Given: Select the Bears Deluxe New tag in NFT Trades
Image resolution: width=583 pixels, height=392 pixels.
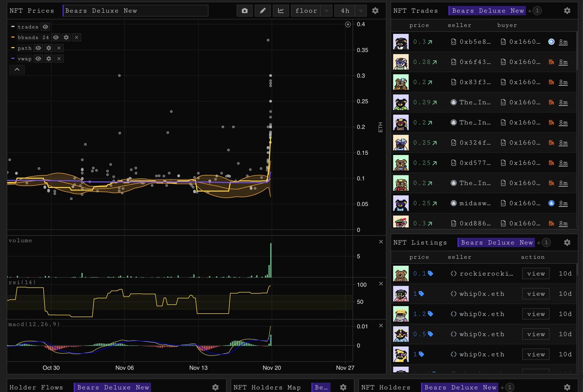Looking at the screenshot, I should [x=486, y=10].
